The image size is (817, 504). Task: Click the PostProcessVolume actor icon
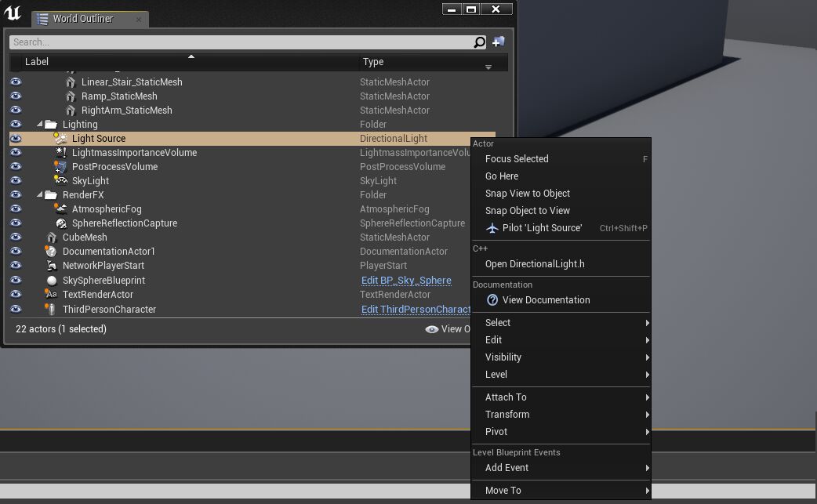pos(60,167)
